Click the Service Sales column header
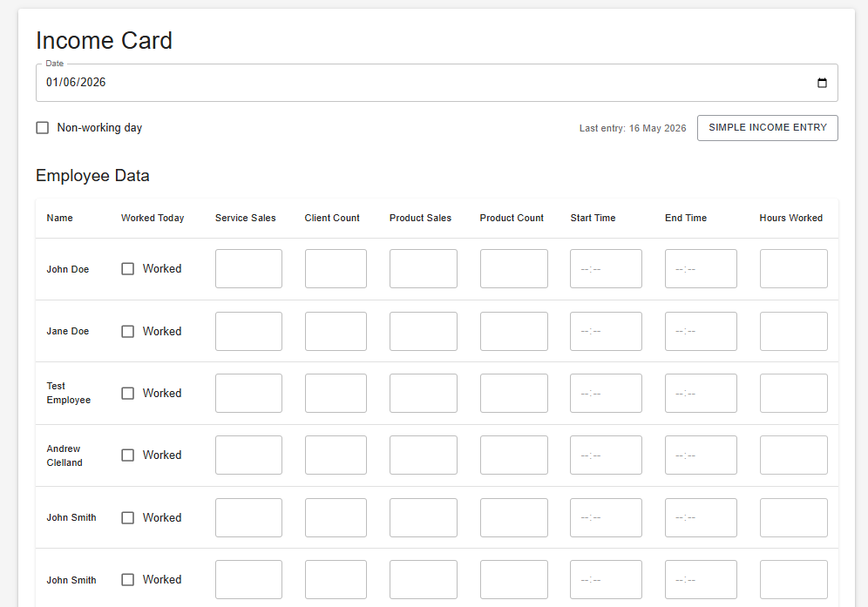Viewport: 868px width, 607px height. pyautogui.click(x=245, y=218)
